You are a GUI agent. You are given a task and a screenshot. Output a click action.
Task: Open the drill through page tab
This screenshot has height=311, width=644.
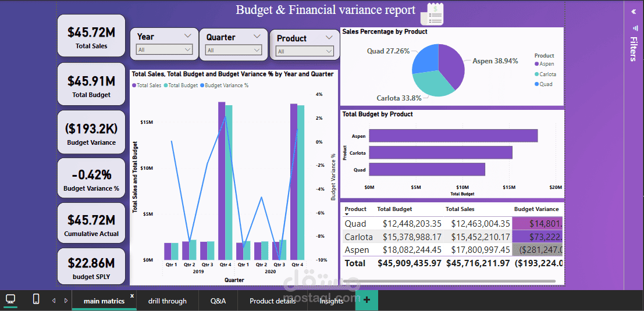tap(168, 301)
